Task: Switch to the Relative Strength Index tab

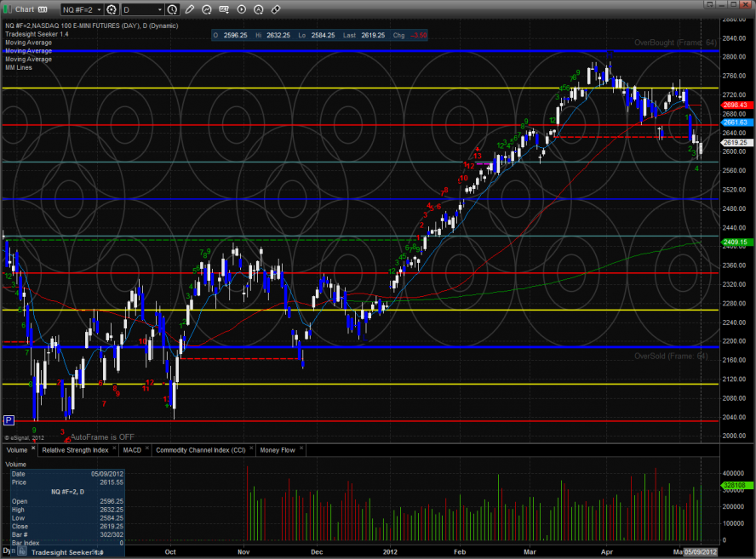Action: pos(75,449)
